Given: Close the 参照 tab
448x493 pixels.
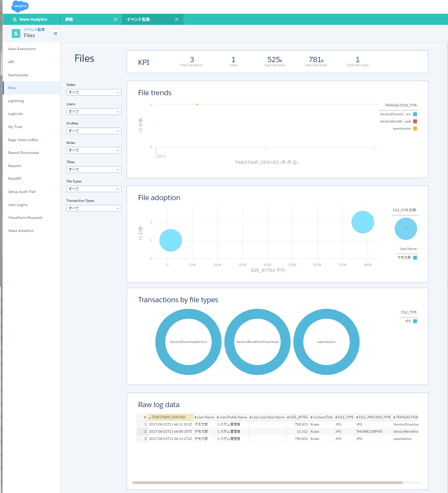Looking at the screenshot, I should pyautogui.click(x=116, y=19).
